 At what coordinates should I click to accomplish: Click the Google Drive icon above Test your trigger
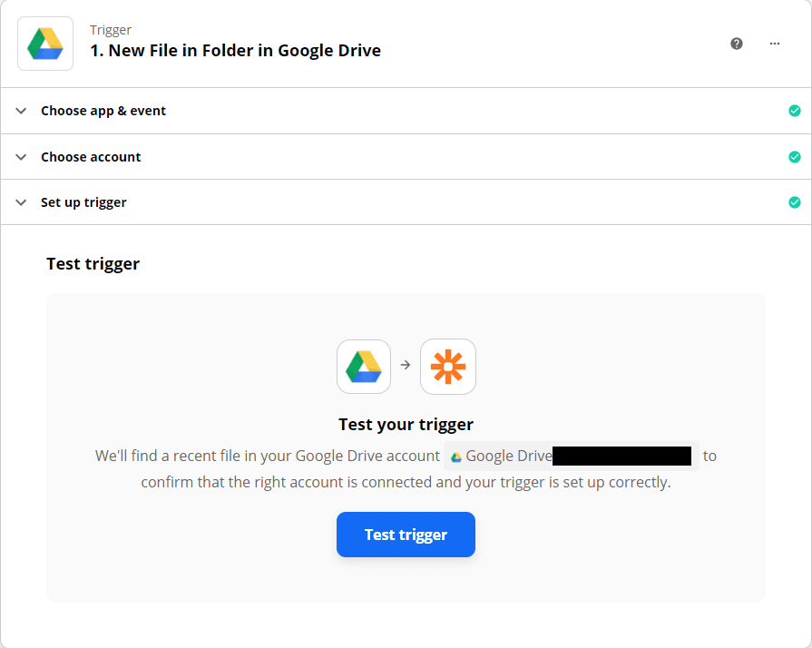(x=363, y=367)
